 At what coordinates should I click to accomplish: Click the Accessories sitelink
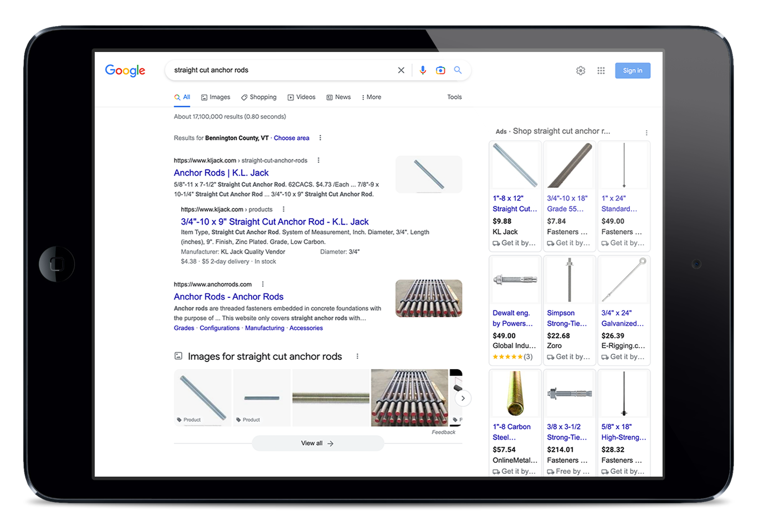[x=306, y=328]
